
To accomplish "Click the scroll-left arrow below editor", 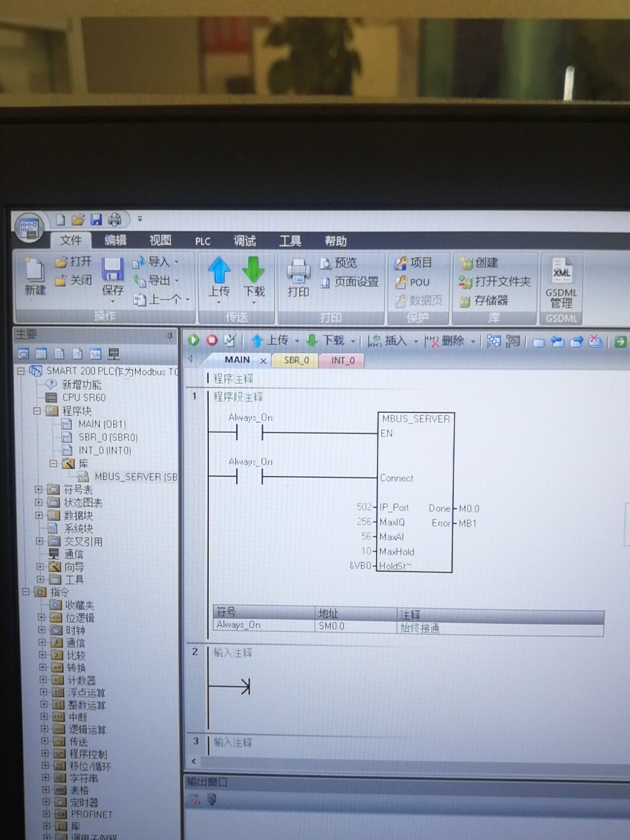I will [x=194, y=762].
